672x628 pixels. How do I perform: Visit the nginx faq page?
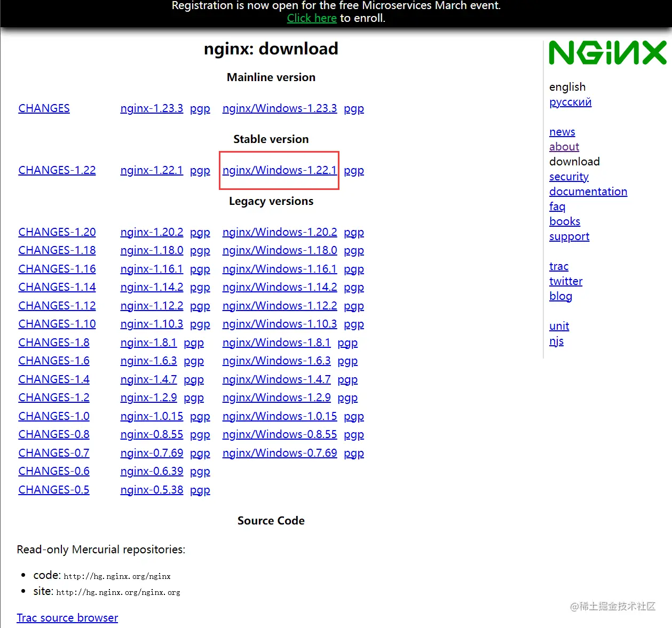557,206
